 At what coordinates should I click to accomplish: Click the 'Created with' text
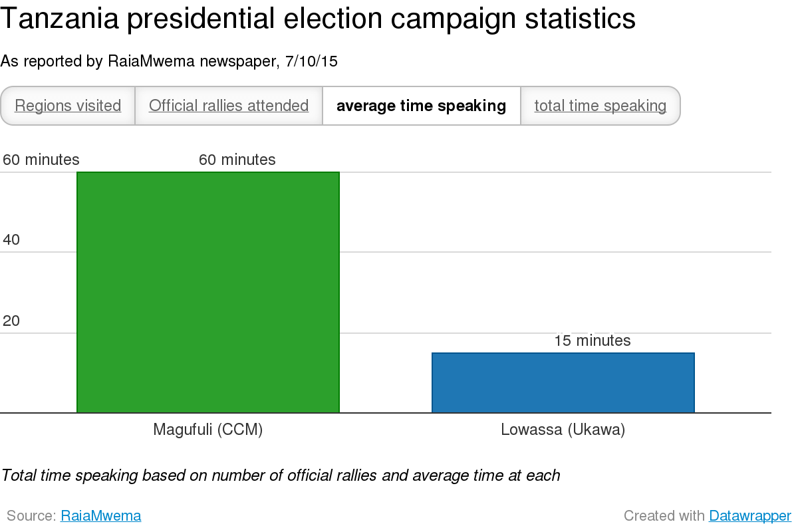click(x=664, y=515)
